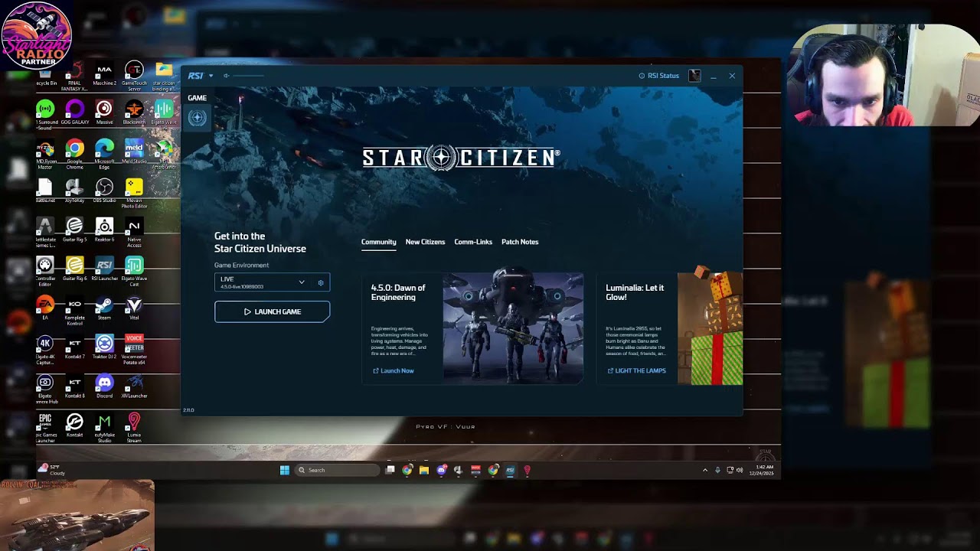Image resolution: width=980 pixels, height=551 pixels.
Task: Switch to the Community tab
Action: click(378, 242)
